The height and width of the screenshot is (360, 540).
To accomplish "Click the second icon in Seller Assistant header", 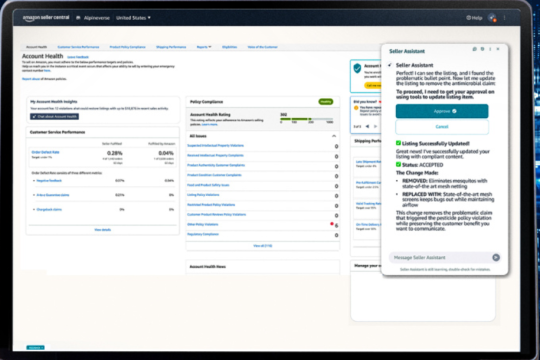I will (x=482, y=49).
